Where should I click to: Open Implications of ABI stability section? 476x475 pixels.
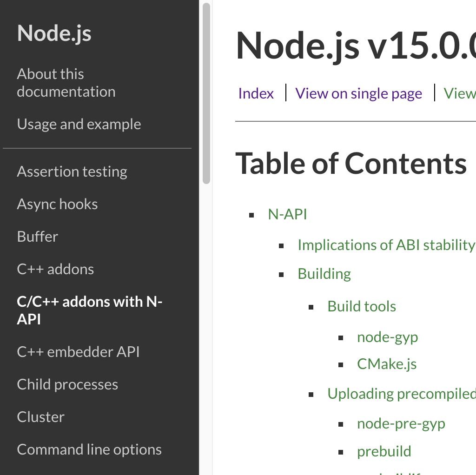[x=386, y=245]
